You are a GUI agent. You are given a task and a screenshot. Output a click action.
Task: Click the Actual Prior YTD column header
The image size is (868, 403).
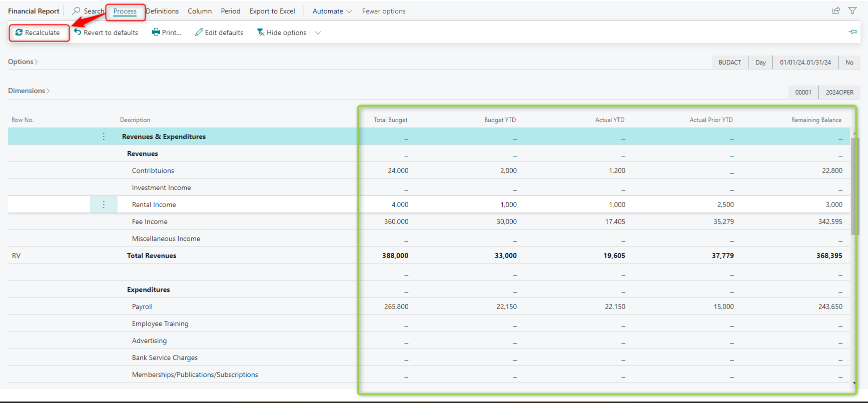pyautogui.click(x=711, y=120)
